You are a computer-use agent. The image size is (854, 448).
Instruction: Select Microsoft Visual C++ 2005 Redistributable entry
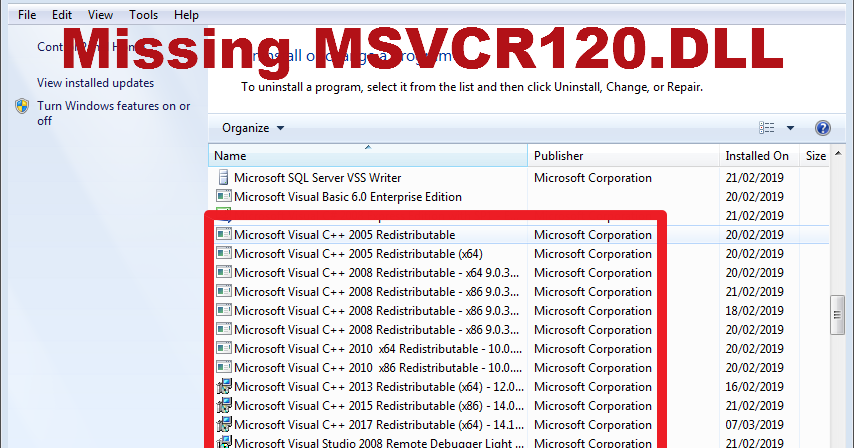pyautogui.click(x=345, y=235)
